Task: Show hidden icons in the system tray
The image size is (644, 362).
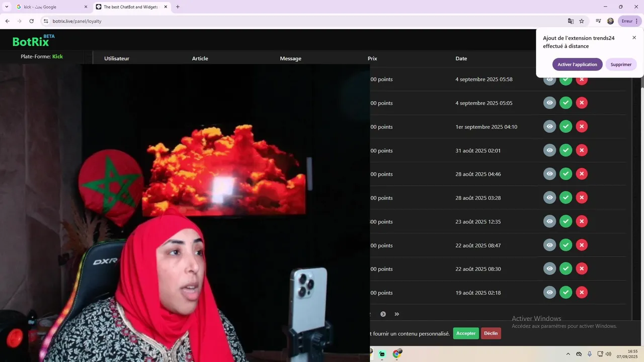Action: tap(568, 354)
